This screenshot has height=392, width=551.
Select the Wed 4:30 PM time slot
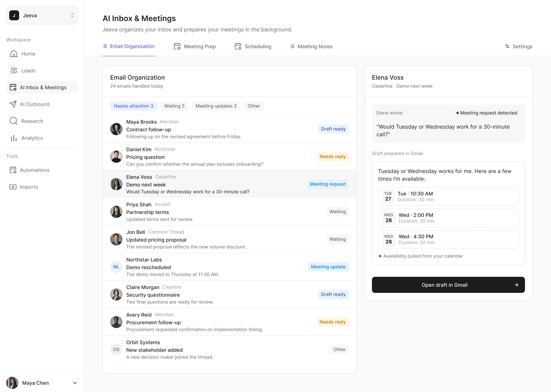click(x=448, y=239)
